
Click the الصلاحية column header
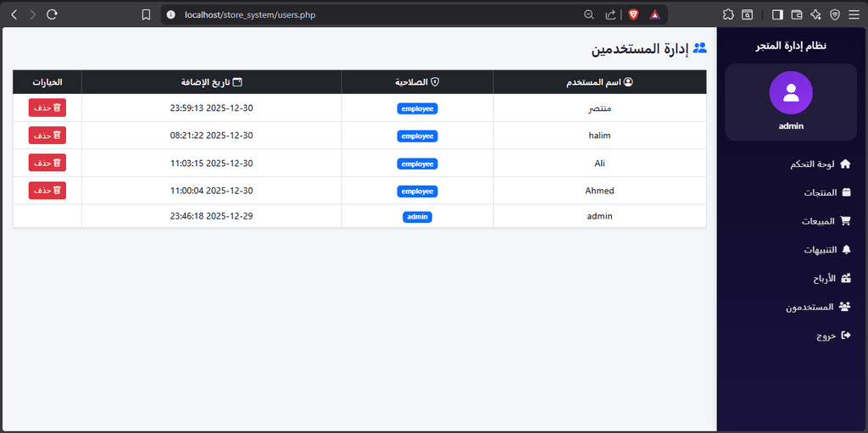coord(417,82)
